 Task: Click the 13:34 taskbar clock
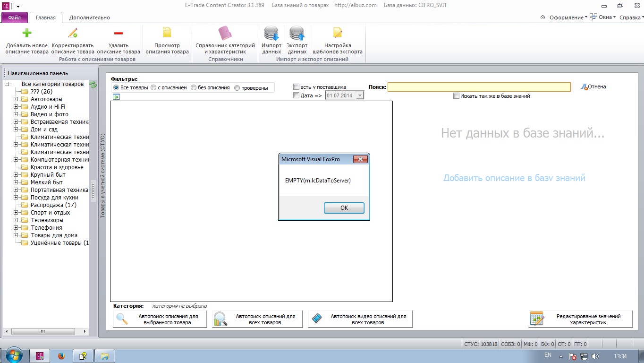[620, 356]
